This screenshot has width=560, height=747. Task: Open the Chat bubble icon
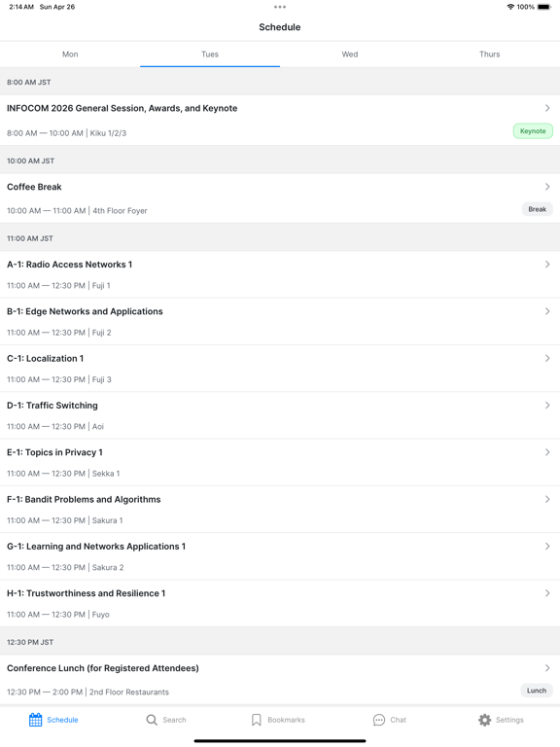(379, 720)
